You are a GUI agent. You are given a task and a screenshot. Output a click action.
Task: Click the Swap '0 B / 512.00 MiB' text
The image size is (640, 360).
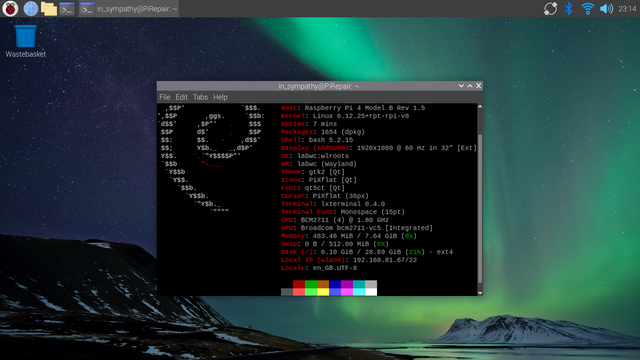[337, 244]
